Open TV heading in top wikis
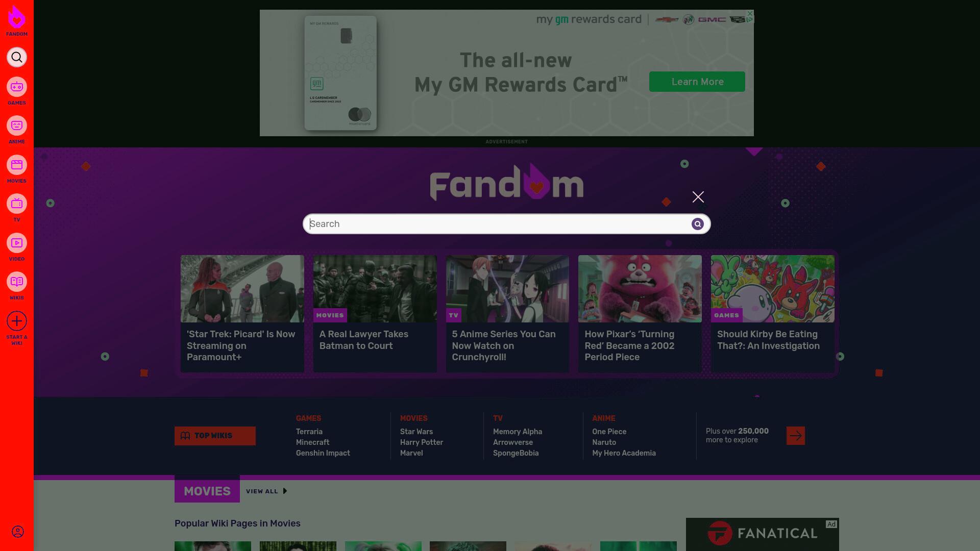 [498, 418]
